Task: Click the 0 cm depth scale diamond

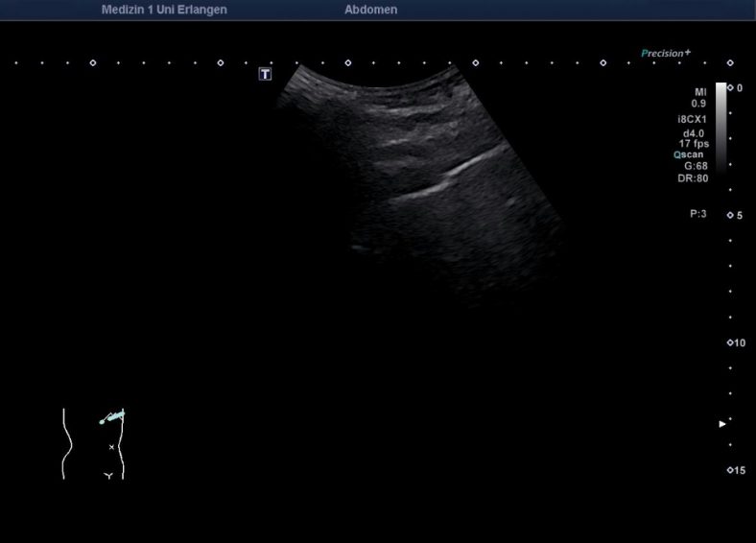Action: click(731, 87)
